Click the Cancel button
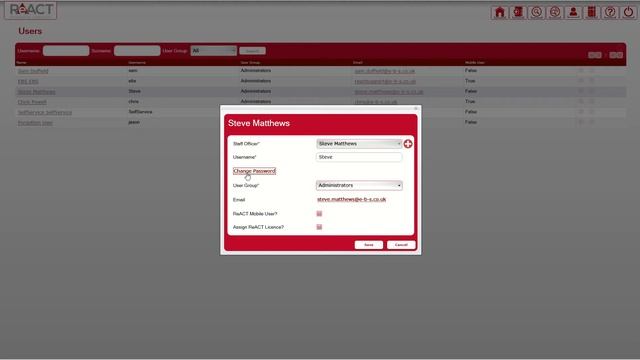Screen dimensions: 640x360 (401, 245)
